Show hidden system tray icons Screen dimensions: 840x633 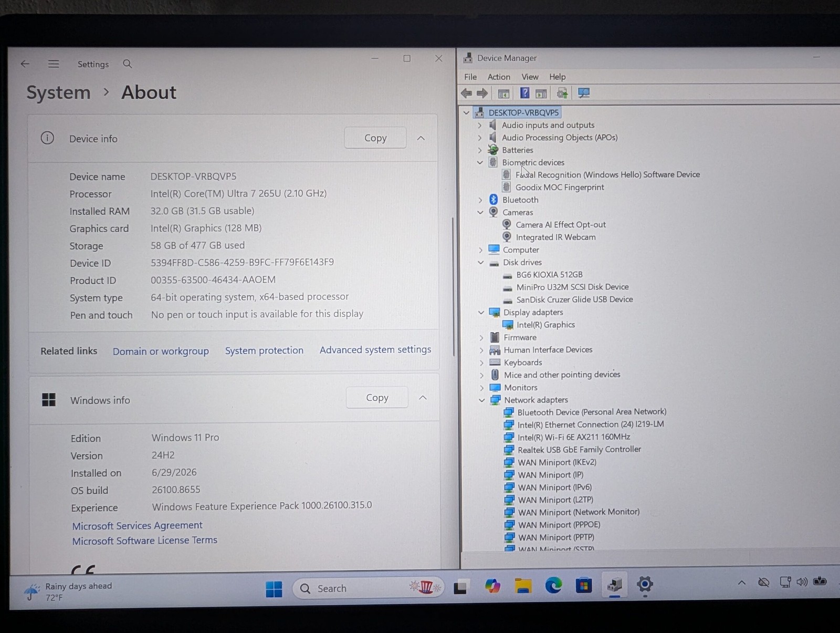(741, 583)
